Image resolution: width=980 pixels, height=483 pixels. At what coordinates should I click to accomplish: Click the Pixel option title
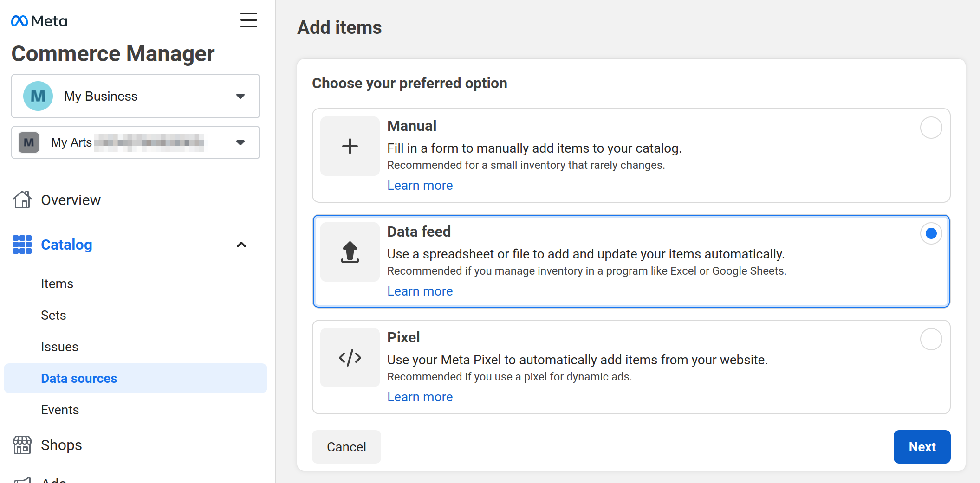[x=403, y=337]
